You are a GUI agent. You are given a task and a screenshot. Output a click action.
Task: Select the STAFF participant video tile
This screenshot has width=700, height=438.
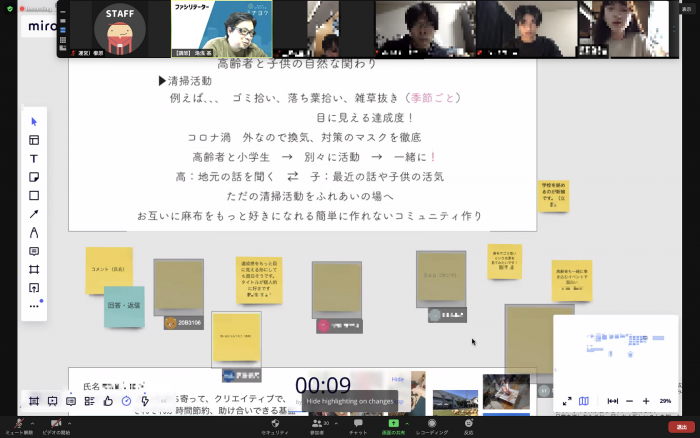click(x=120, y=29)
